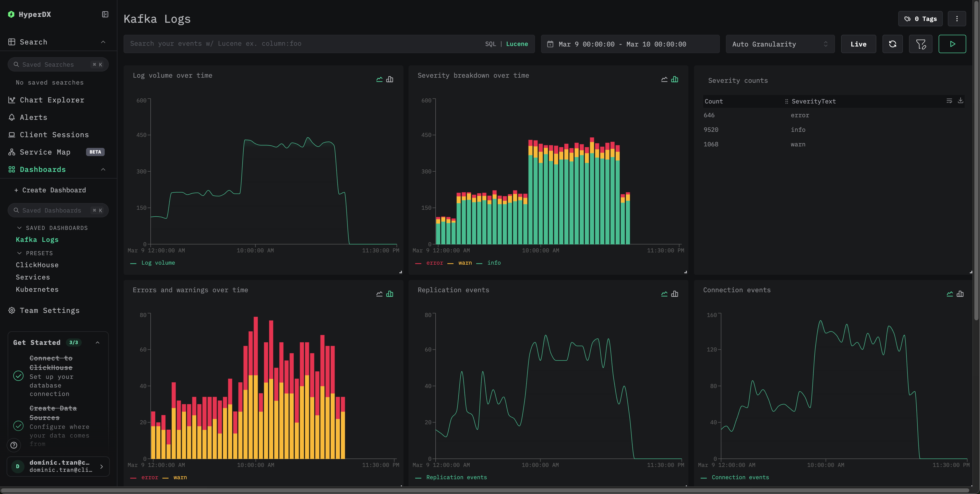The width and height of the screenshot is (980, 494).
Task: Open the Auto Granularity dropdown
Action: (x=780, y=44)
